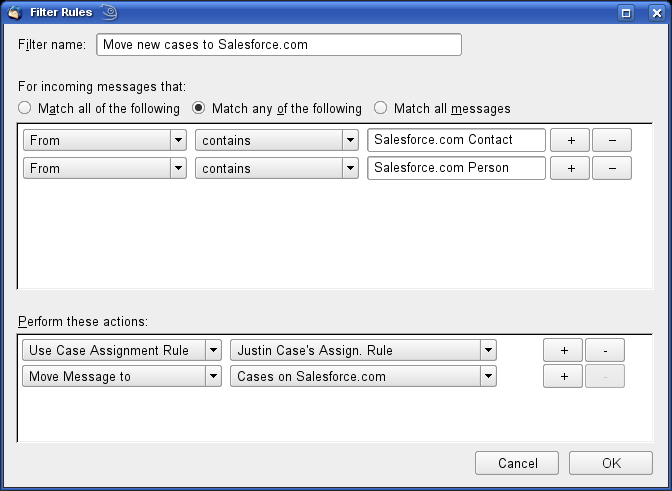
Task: Add action after Use Case Assignment Rule
Action: point(563,350)
